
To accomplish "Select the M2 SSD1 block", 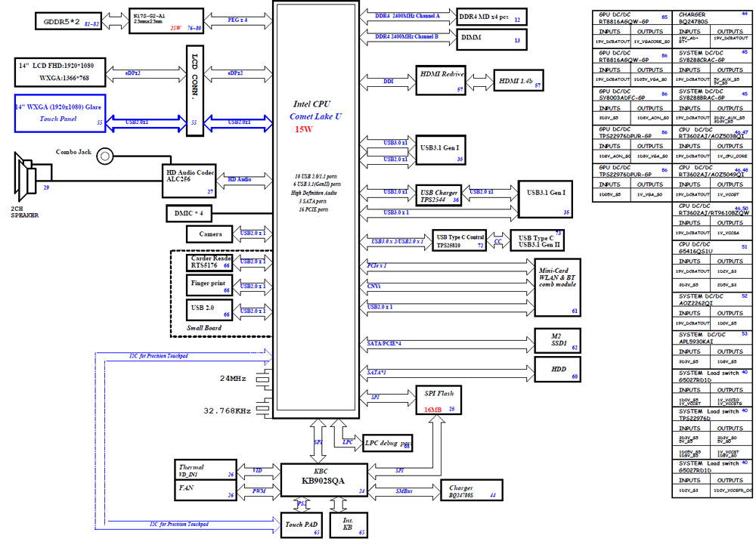I will 557,340.
